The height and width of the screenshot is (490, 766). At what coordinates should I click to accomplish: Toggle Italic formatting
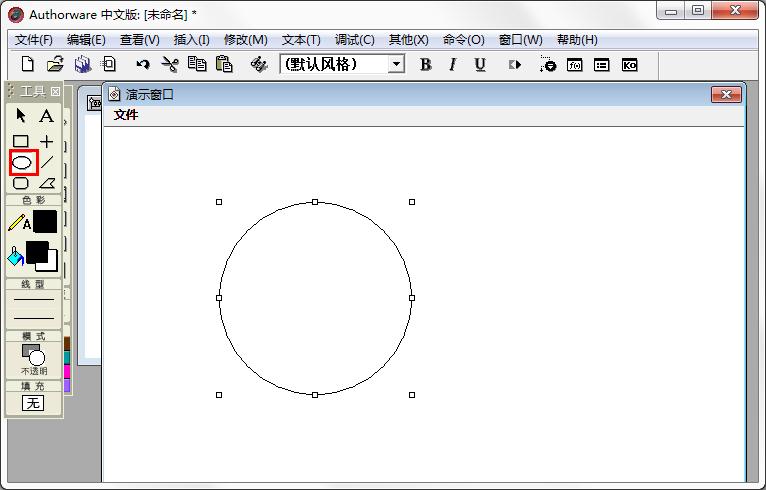453,64
